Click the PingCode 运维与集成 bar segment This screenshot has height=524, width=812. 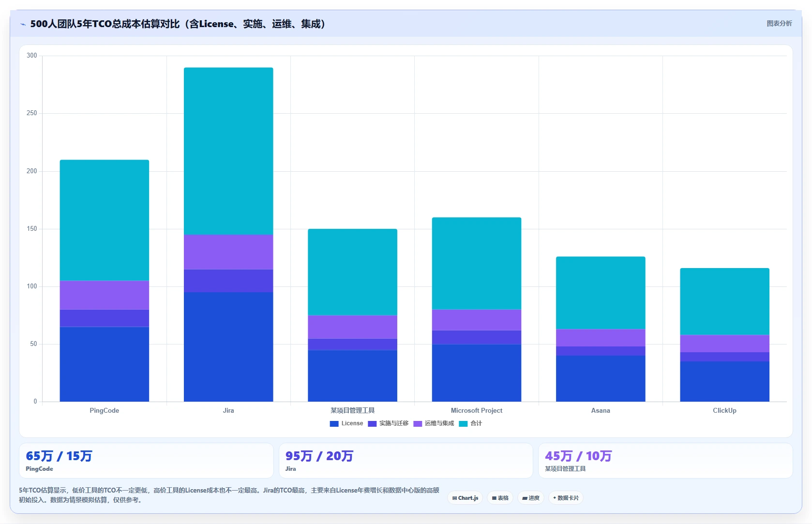pos(105,295)
